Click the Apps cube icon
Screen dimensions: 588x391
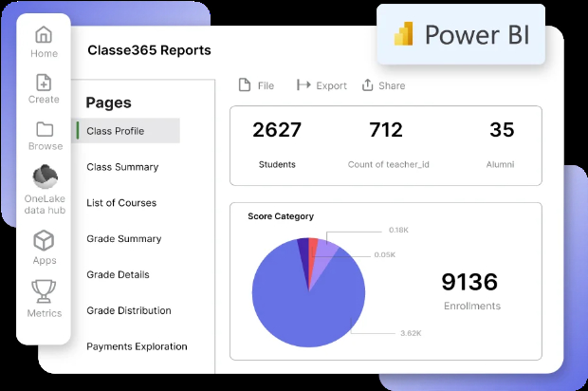click(44, 240)
